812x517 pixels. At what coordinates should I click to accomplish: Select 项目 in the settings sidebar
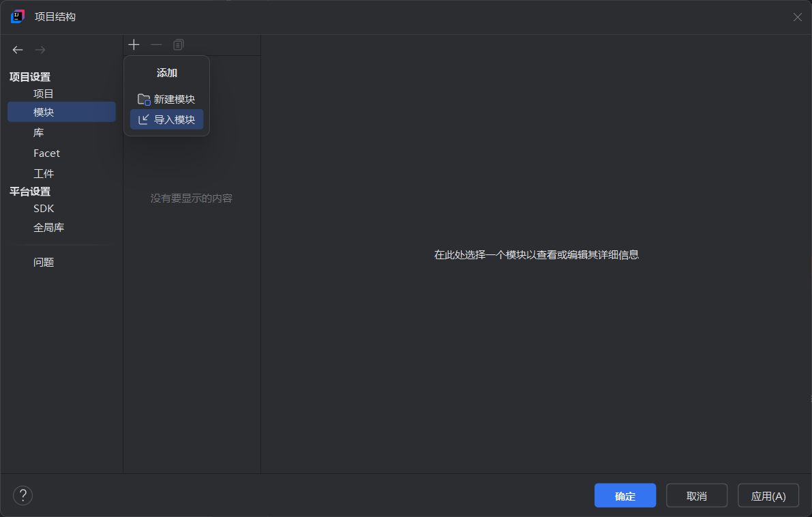point(44,93)
